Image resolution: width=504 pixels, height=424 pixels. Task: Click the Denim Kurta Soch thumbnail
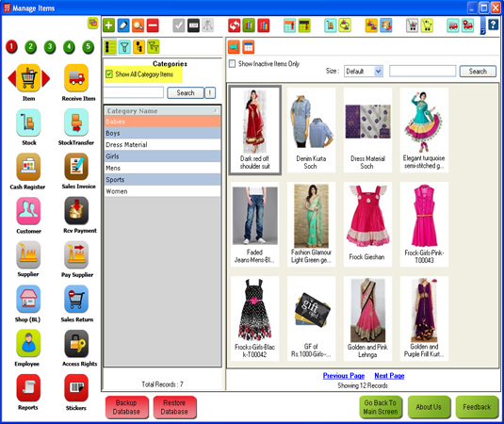coord(311,130)
